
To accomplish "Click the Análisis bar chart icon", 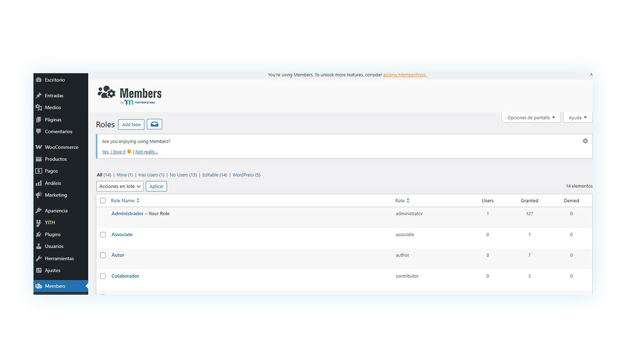I will (x=39, y=183).
